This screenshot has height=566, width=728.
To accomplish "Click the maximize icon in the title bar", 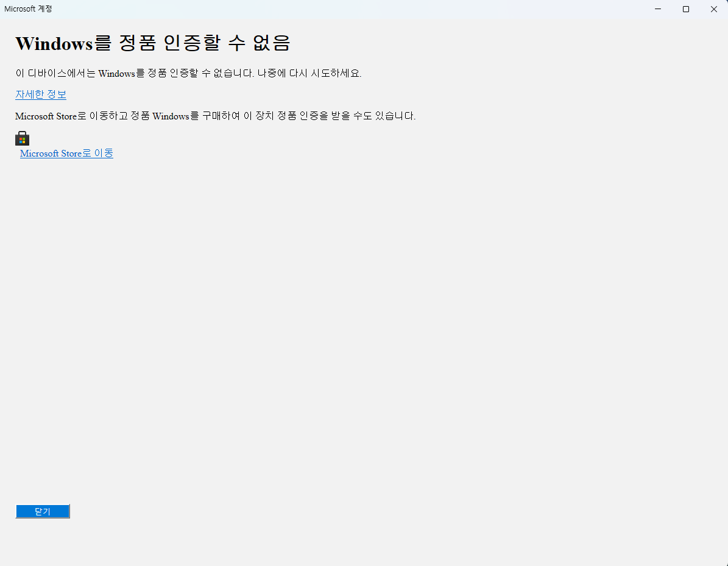I will point(685,9).
